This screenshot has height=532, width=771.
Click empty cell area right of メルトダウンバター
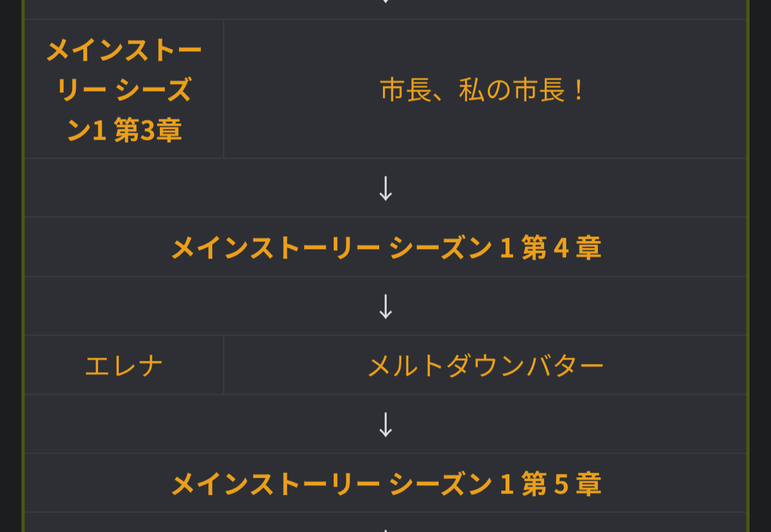pos(676,366)
